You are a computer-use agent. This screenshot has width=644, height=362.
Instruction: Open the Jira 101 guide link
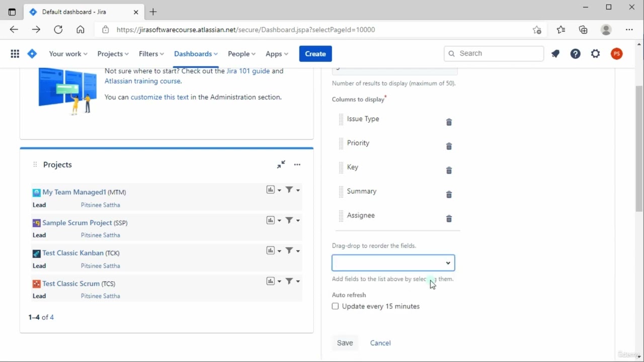click(248, 71)
